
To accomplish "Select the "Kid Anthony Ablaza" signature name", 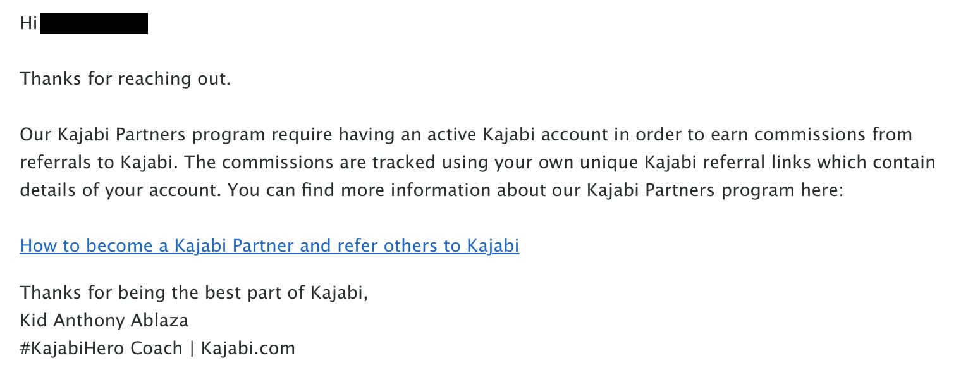I will pos(104,321).
